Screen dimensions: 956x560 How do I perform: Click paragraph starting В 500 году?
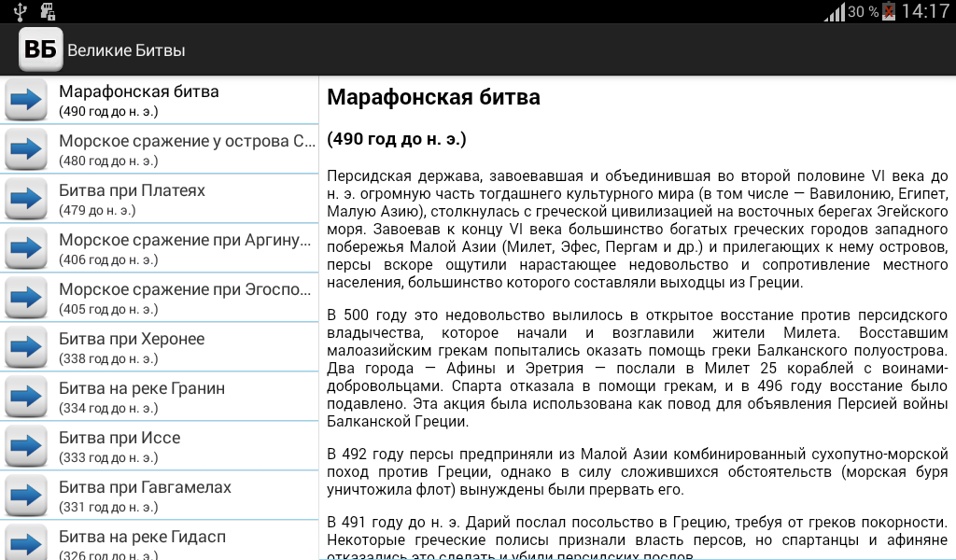tap(637, 368)
